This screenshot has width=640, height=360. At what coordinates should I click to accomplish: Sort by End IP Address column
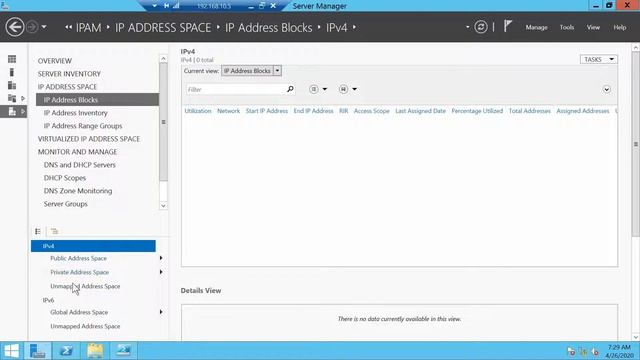tap(313, 111)
